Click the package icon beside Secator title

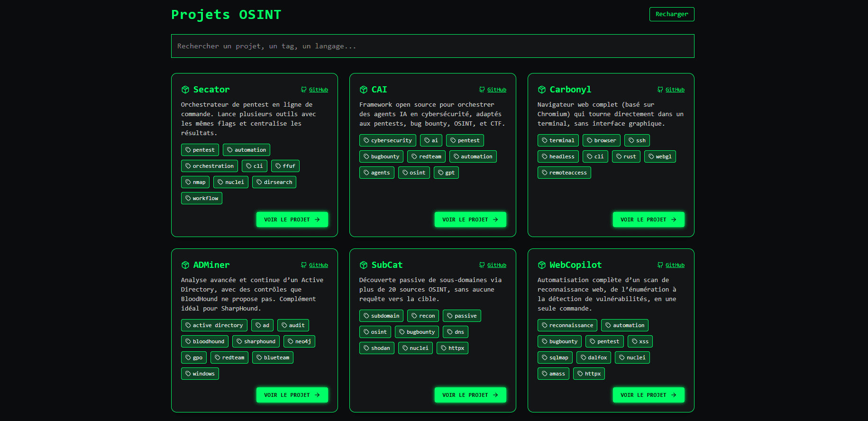click(x=185, y=90)
